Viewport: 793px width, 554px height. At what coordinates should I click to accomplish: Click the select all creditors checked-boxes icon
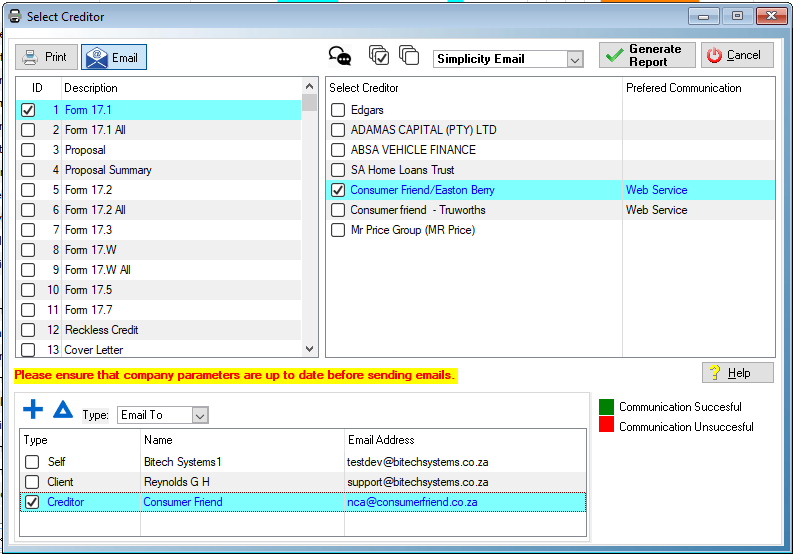click(x=379, y=56)
